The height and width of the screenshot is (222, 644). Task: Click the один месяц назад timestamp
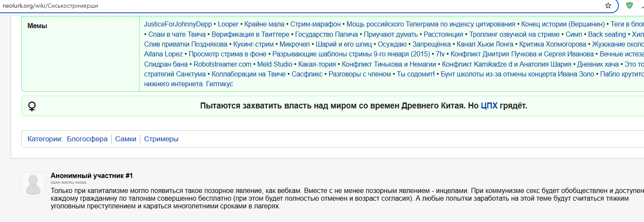[x=68, y=182]
